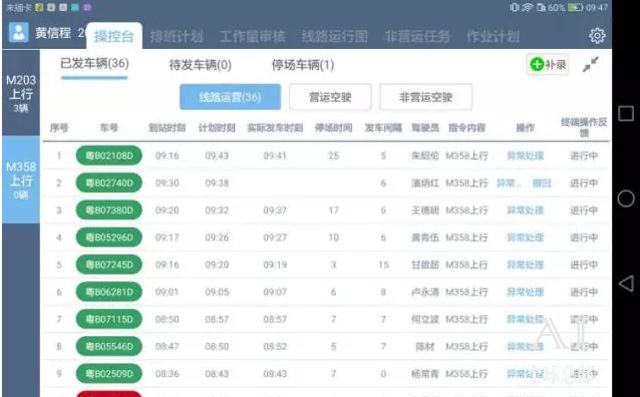Tap vehicle badge 粤B02740D
This screenshot has height=397, width=640.
tap(109, 183)
